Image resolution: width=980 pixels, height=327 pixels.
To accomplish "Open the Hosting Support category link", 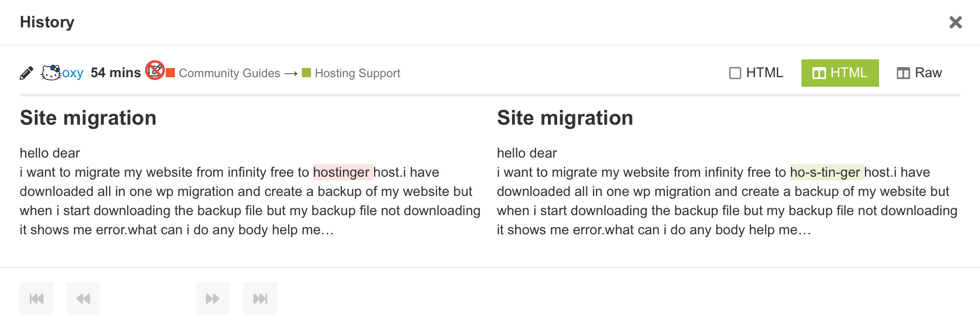I will click(357, 73).
